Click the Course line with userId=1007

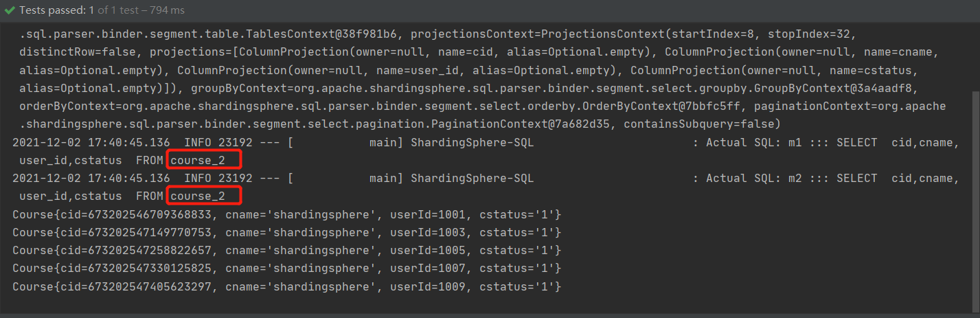tap(286, 269)
